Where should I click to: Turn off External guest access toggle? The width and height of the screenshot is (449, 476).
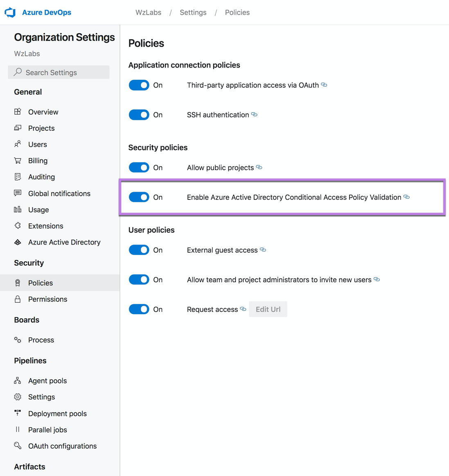coord(139,250)
